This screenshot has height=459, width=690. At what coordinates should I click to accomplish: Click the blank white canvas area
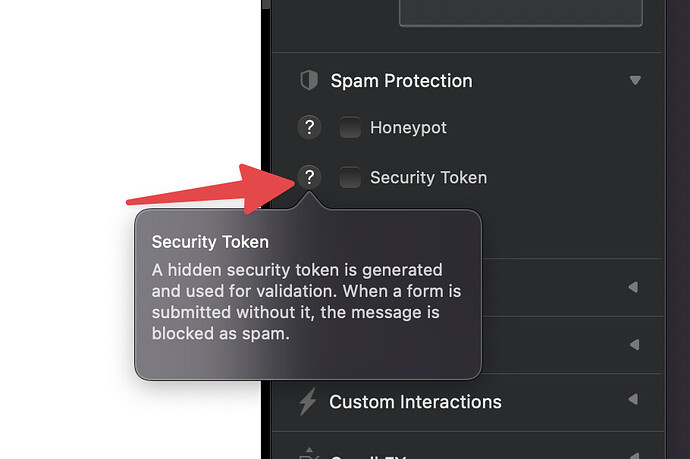100,80
